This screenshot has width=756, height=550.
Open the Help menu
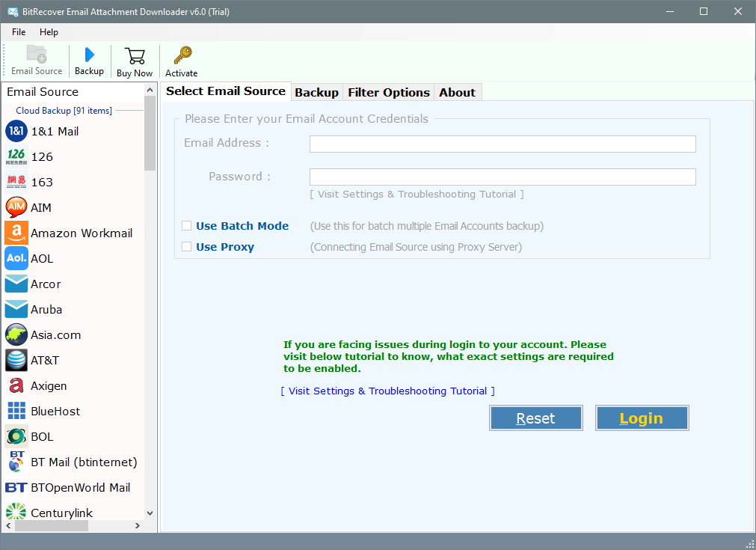click(49, 32)
